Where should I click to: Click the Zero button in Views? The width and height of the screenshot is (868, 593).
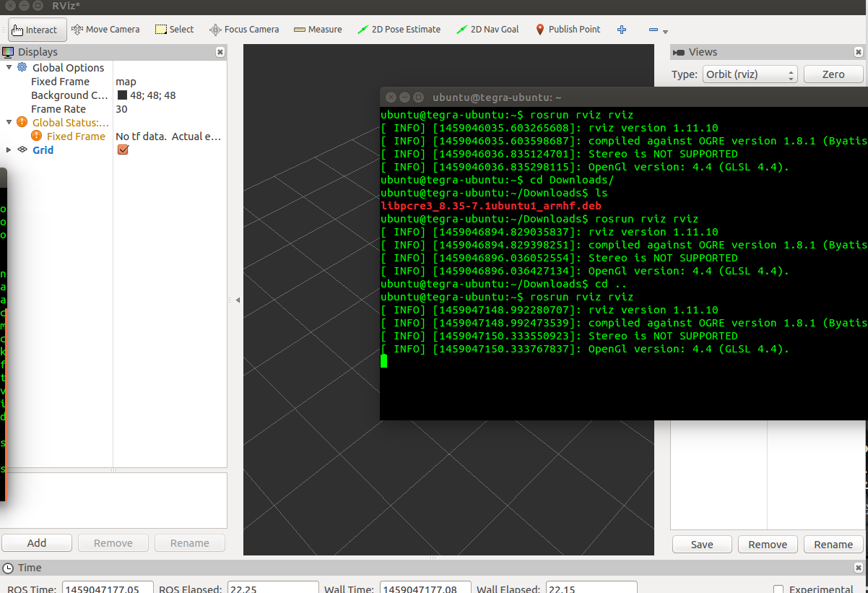pyautogui.click(x=833, y=74)
